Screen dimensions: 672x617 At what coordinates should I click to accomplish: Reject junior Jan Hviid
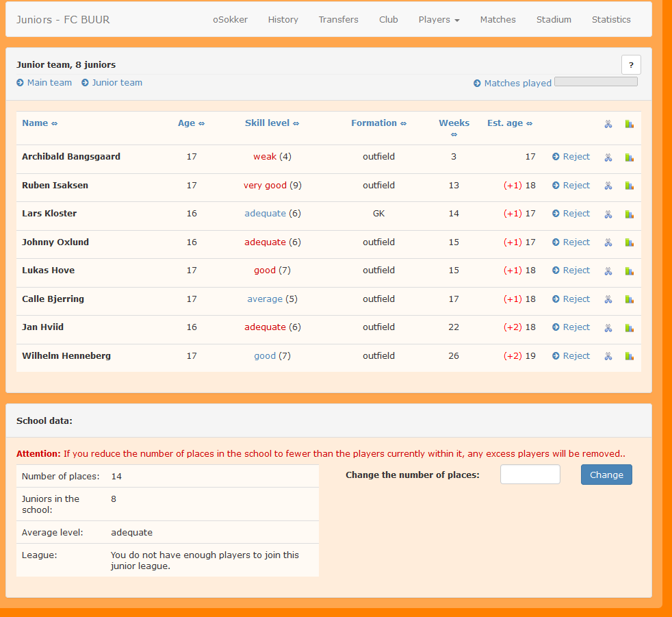[x=571, y=327]
